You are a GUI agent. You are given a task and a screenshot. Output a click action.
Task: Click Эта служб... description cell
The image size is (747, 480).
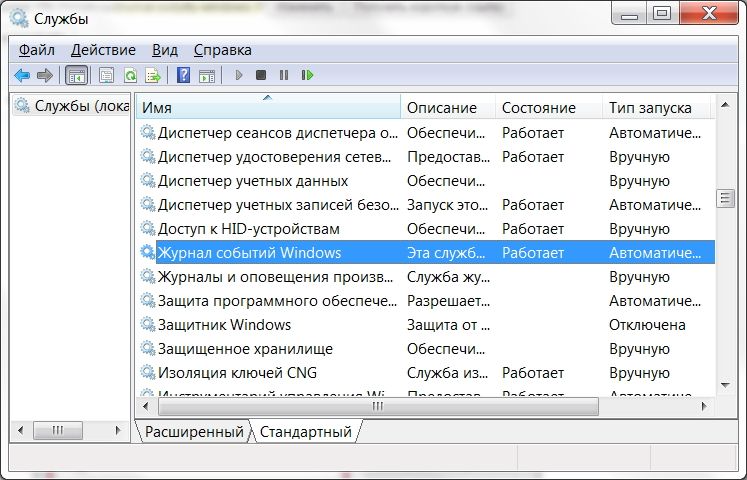446,253
